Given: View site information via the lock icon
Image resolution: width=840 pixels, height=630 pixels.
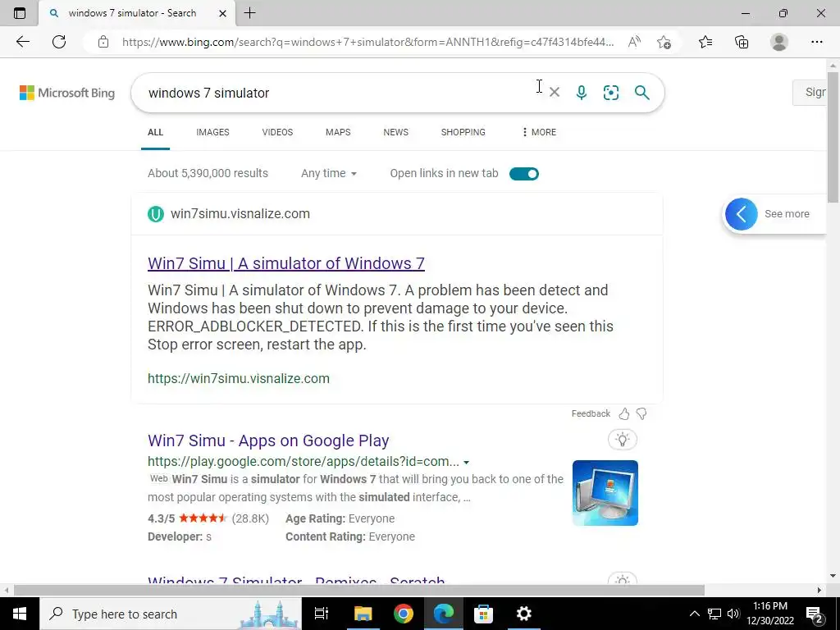Looking at the screenshot, I should pos(103,42).
